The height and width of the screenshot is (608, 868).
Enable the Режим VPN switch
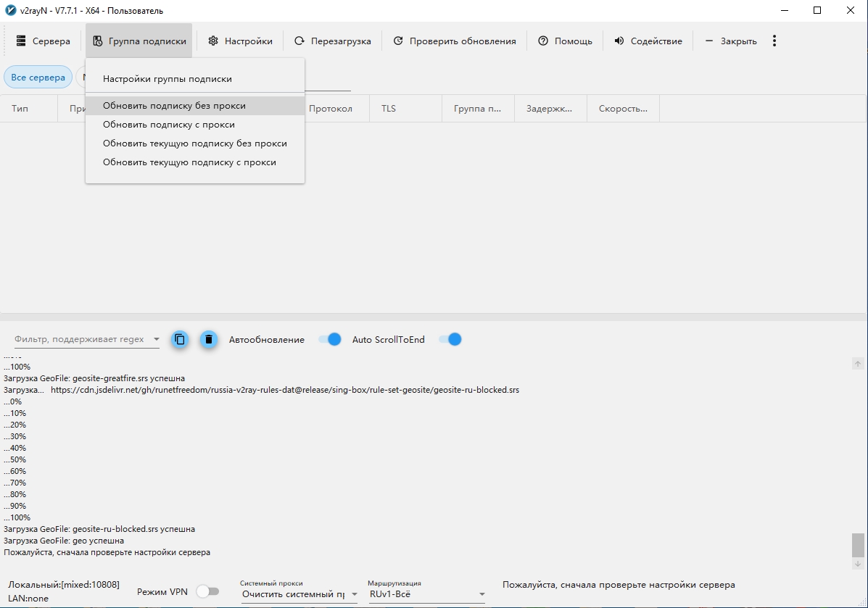[207, 591]
